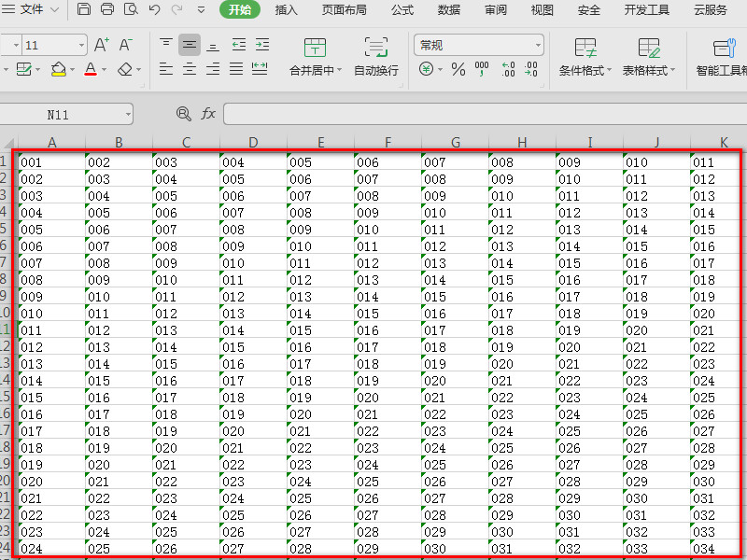
Task: Undo the last action
Action: click(154, 9)
